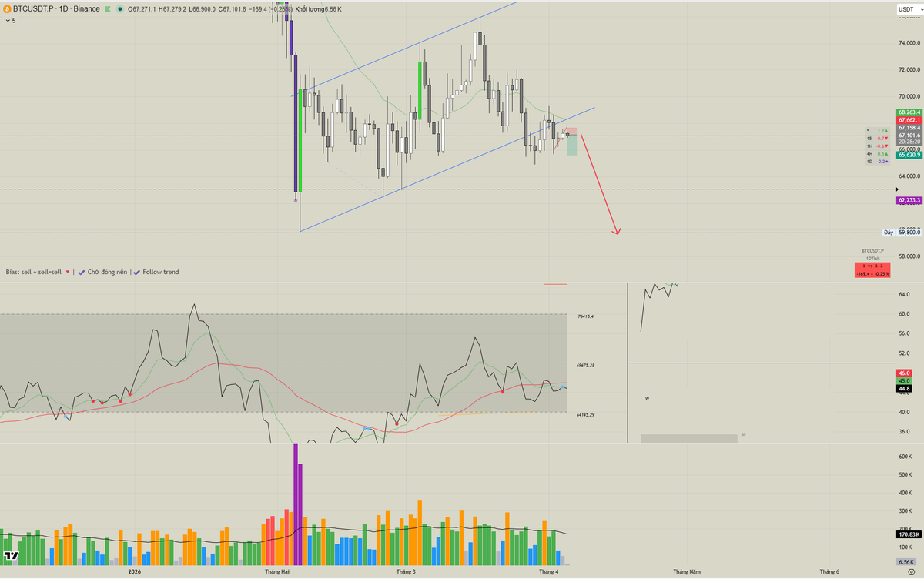Click the 45.0 green RSI value label

click(904, 381)
